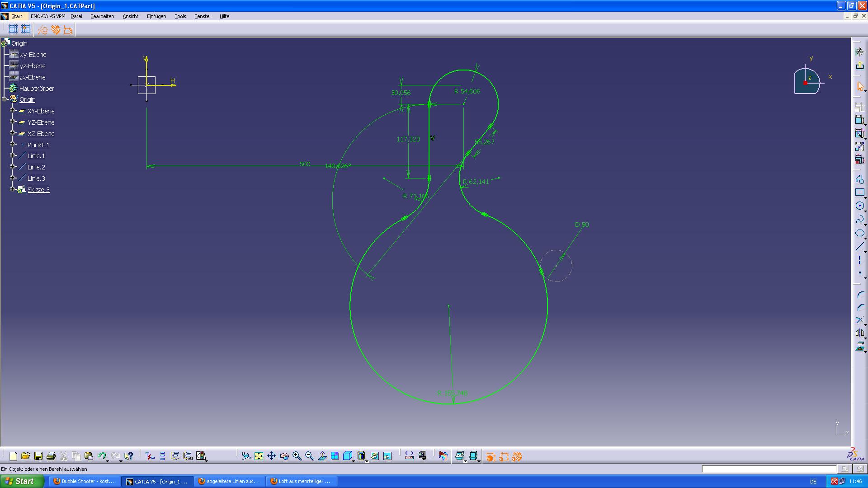Image resolution: width=868 pixels, height=488 pixels.
Task: Open the Start menu in CATIA
Action: [17, 16]
